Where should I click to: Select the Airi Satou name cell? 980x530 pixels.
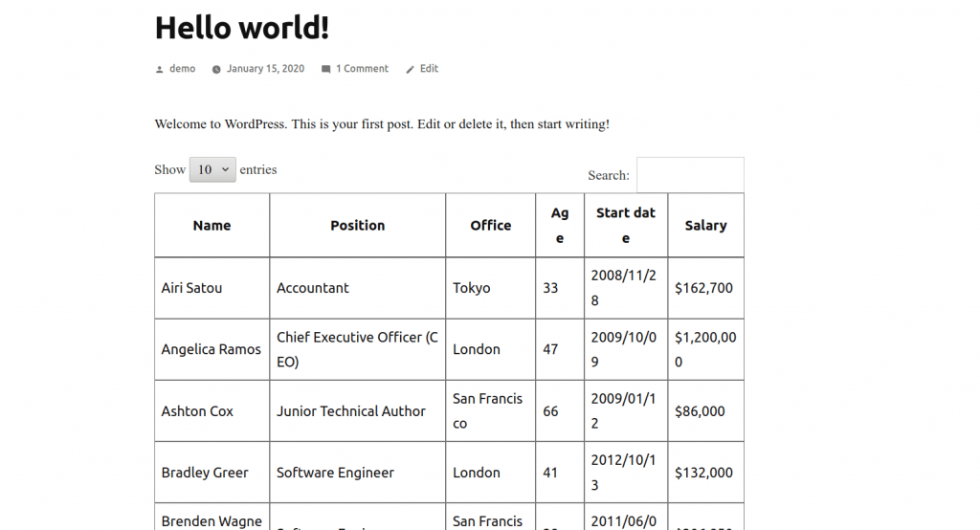[212, 288]
